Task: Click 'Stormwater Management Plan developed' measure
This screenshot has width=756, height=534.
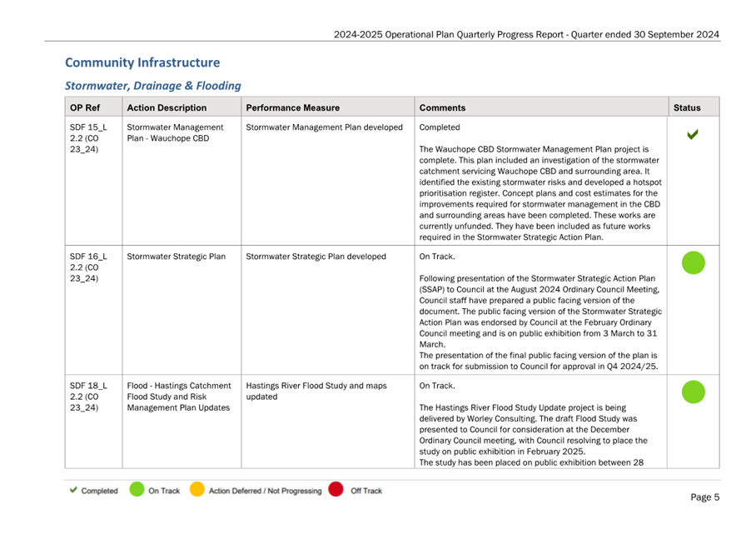Action: coord(324,127)
